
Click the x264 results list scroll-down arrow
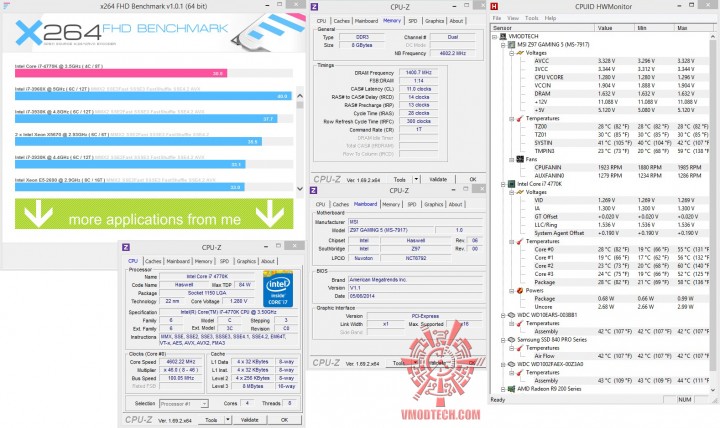pos(300,188)
